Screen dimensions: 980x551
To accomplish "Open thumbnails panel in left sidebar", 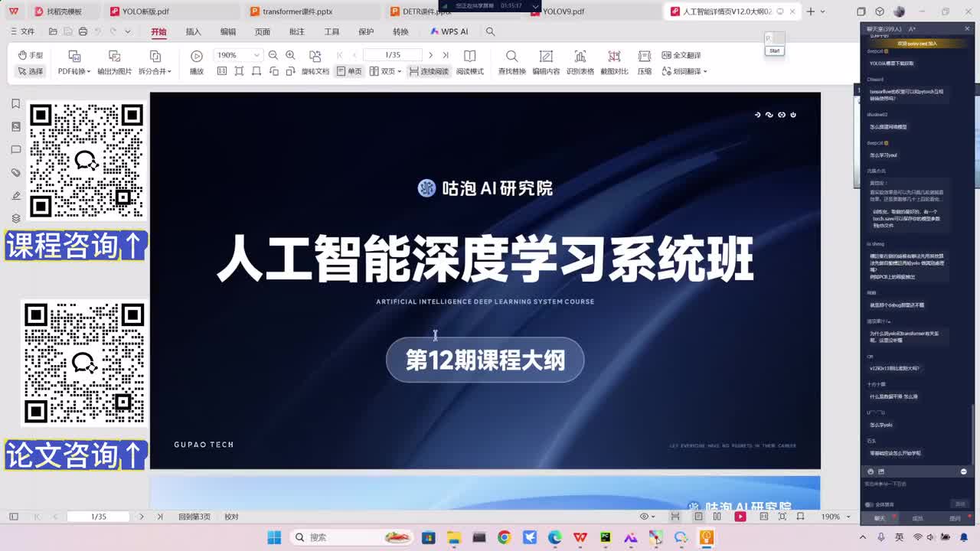I will 15,126.
